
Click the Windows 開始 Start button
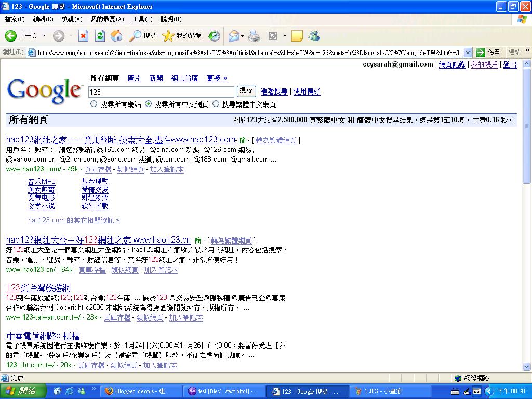(22, 391)
